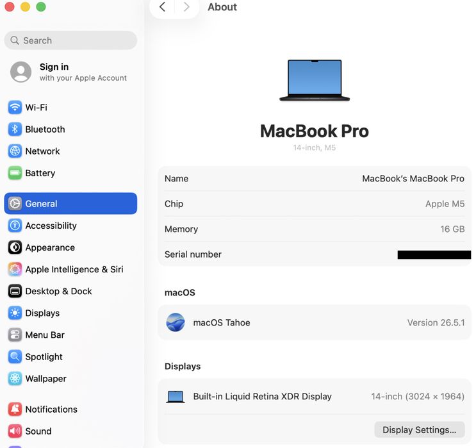This screenshot has width=476, height=448.
Task: Click the Displays section heading
Action: click(x=183, y=367)
